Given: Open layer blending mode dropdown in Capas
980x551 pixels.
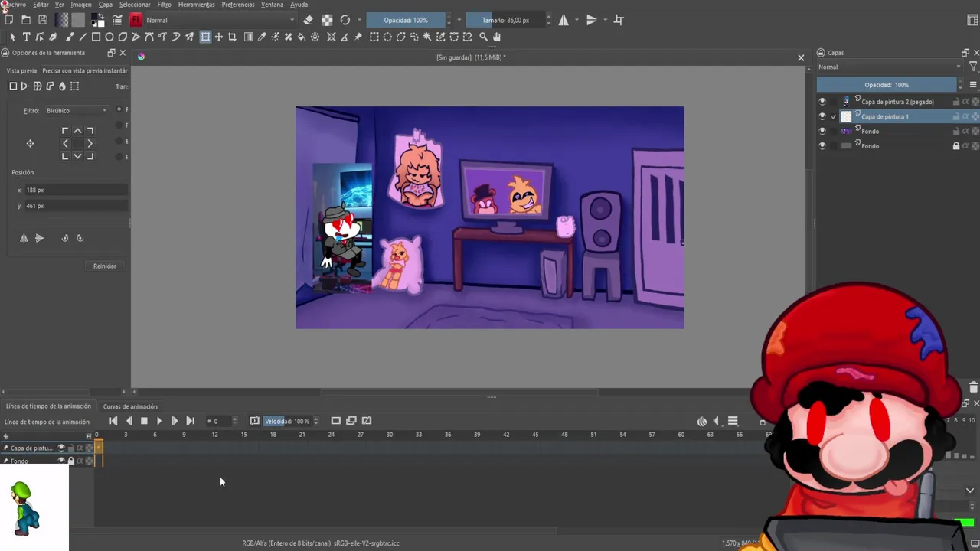Looking at the screenshot, I should click(889, 67).
